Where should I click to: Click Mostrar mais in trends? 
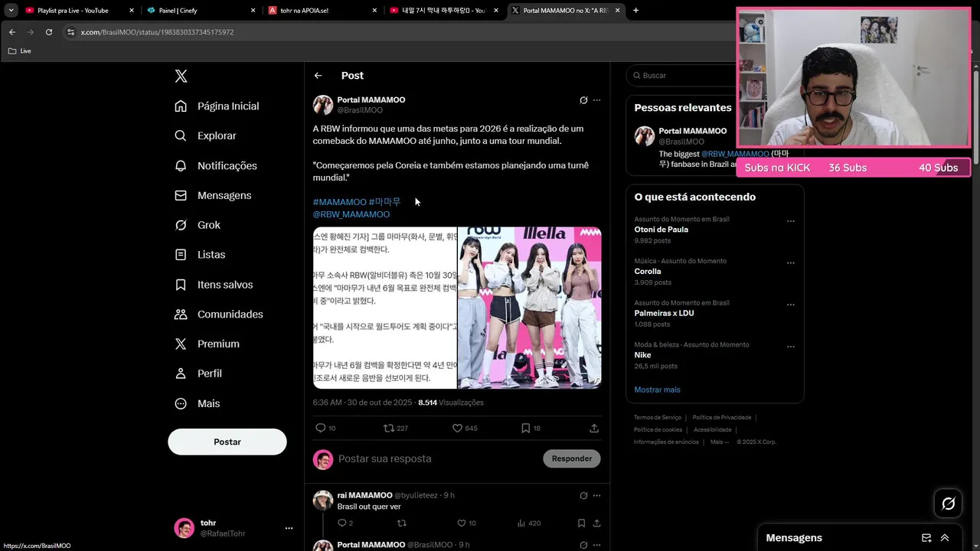[x=657, y=390]
